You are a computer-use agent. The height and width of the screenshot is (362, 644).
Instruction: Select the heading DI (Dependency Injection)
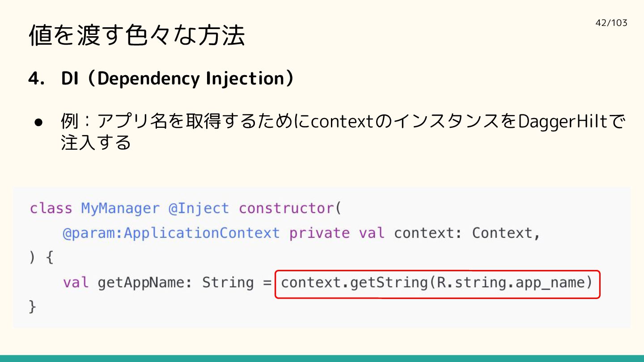[178, 79]
